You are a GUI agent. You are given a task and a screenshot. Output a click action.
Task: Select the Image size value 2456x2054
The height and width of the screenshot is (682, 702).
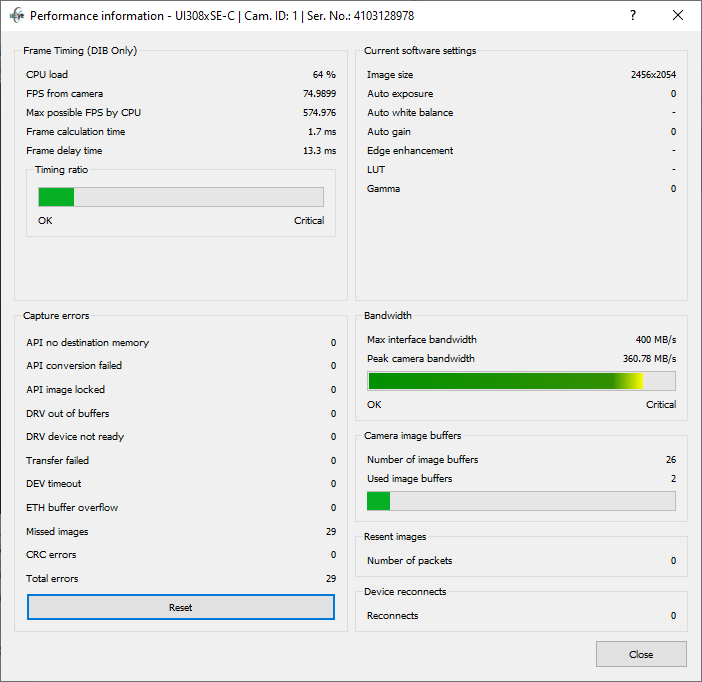pos(653,75)
